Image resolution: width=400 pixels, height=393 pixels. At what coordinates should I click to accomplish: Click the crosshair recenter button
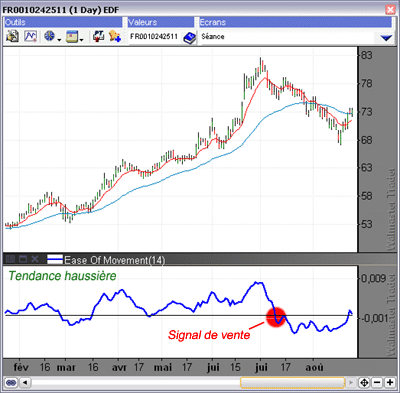point(364,383)
